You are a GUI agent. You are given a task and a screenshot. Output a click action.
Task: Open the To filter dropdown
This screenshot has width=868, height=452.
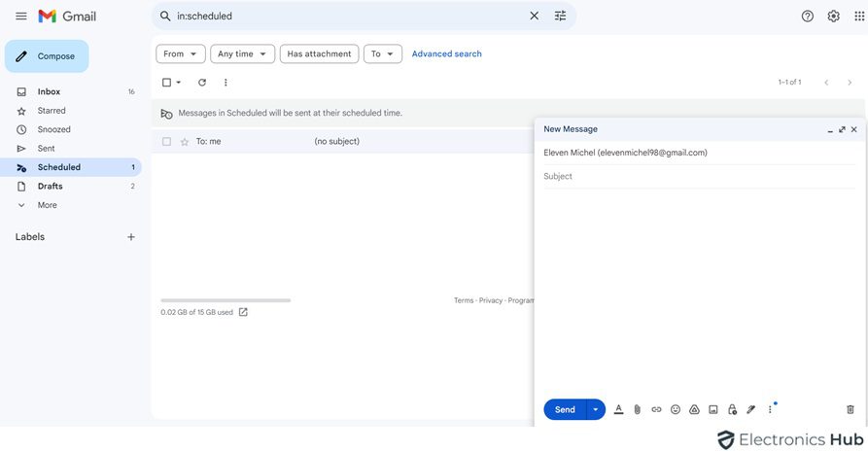pyautogui.click(x=383, y=53)
